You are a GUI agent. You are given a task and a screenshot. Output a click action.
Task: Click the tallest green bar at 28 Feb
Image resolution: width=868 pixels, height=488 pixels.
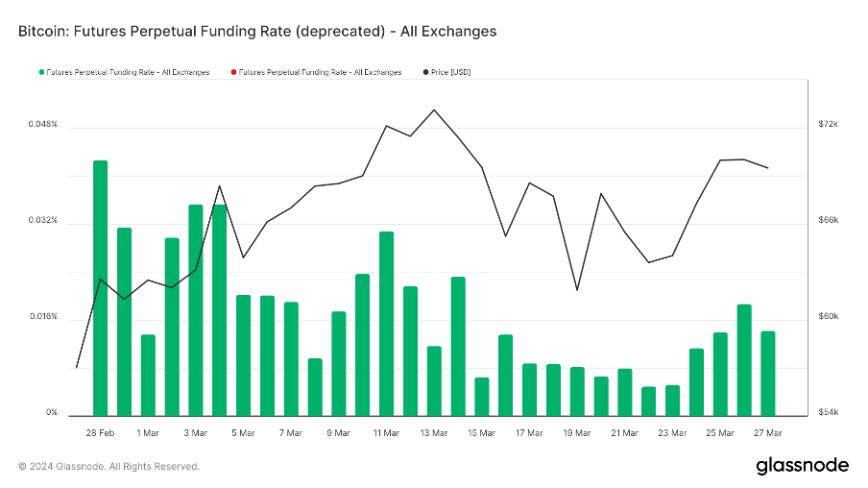pyautogui.click(x=100, y=288)
